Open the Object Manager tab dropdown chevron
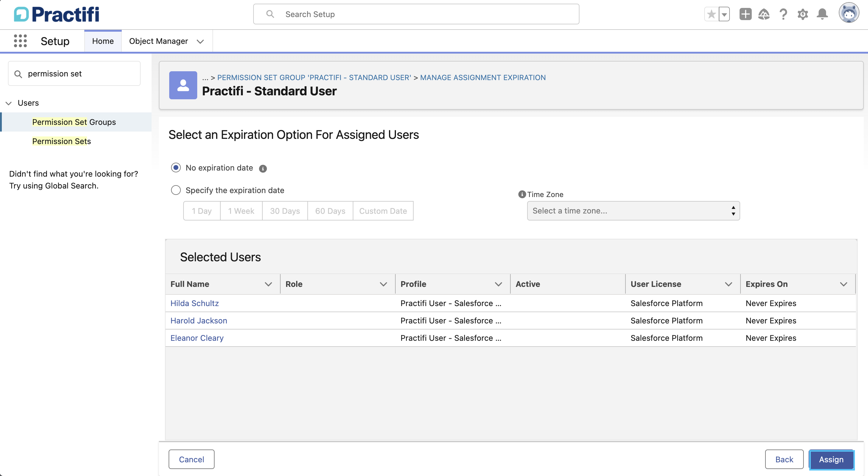This screenshot has height=476, width=868. 201,41
